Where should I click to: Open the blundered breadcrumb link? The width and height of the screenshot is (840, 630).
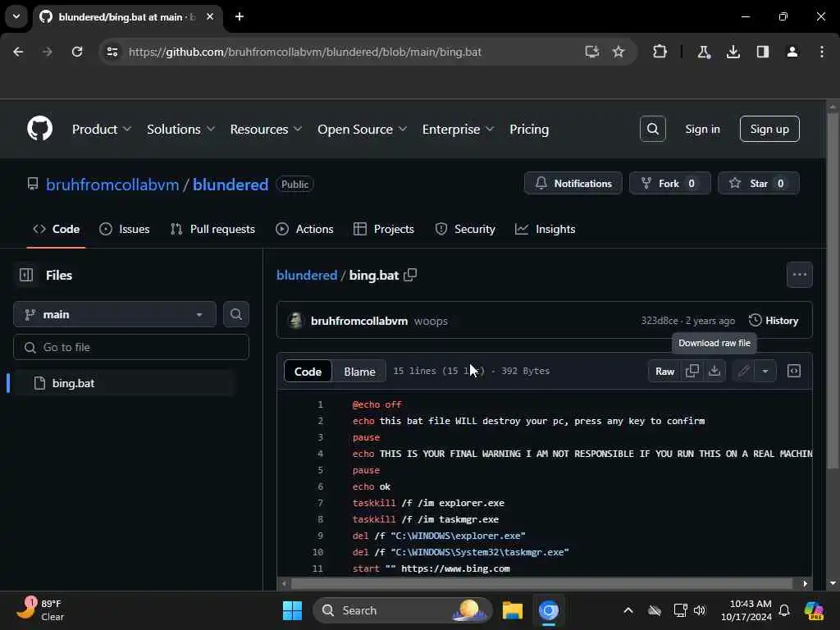[307, 275]
